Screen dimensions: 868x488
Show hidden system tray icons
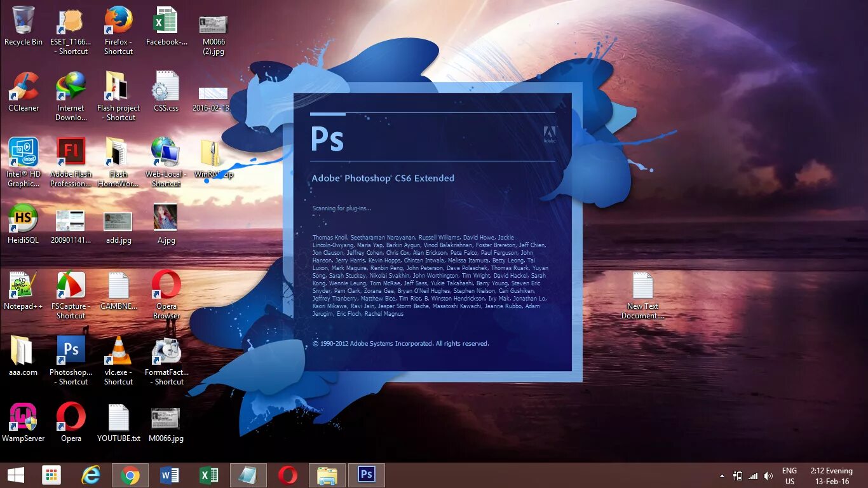pyautogui.click(x=722, y=476)
